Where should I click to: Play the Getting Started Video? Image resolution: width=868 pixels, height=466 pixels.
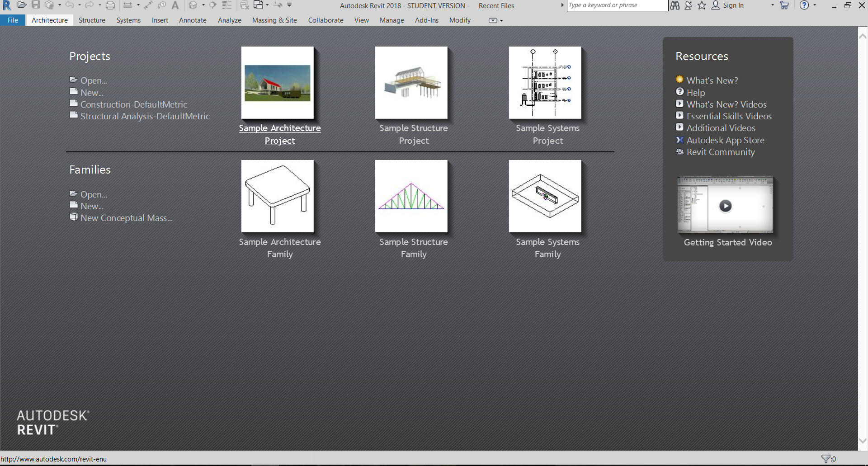pos(725,206)
